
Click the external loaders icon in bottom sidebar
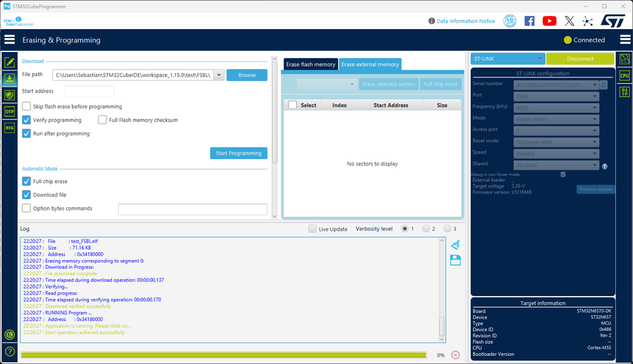pyautogui.click(x=10, y=335)
